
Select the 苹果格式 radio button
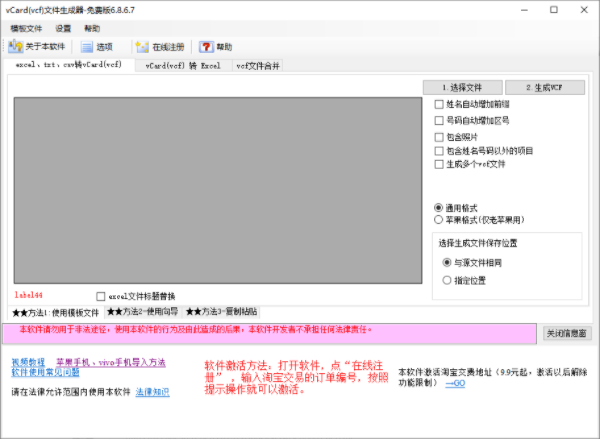click(x=438, y=218)
